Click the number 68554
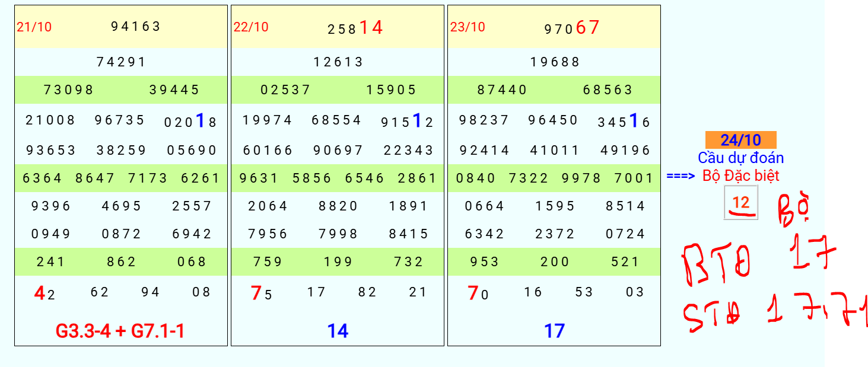This screenshot has width=868, height=367. click(337, 120)
